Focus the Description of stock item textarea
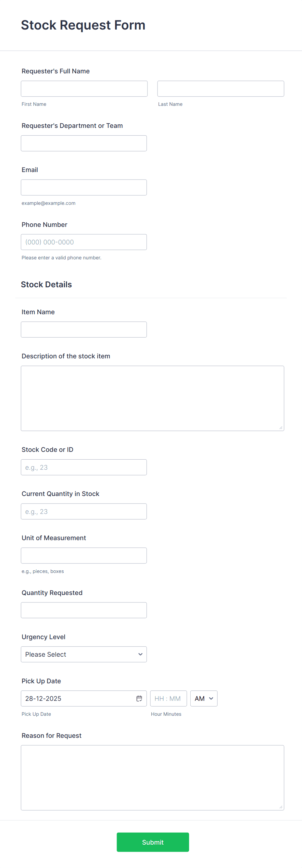 152,398
